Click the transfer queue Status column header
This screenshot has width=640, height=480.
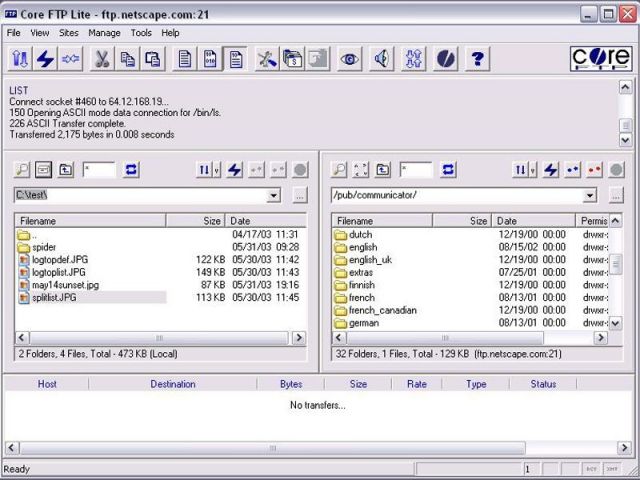click(543, 384)
